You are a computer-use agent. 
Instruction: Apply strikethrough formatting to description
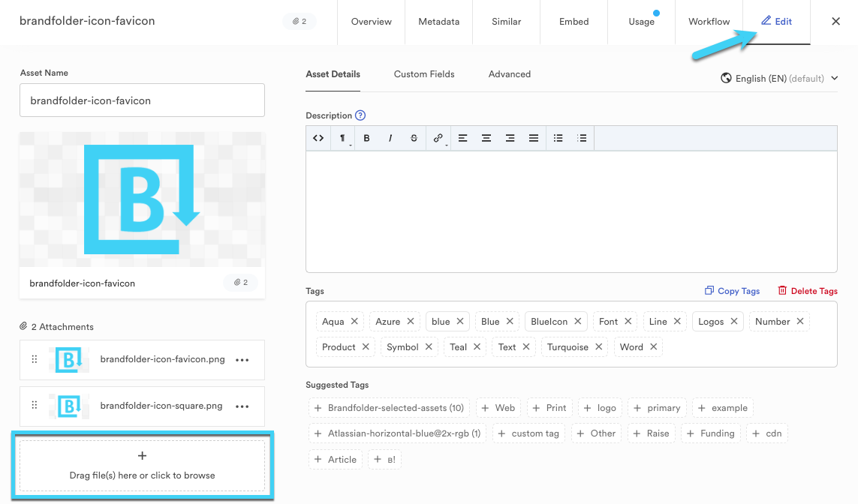(414, 138)
